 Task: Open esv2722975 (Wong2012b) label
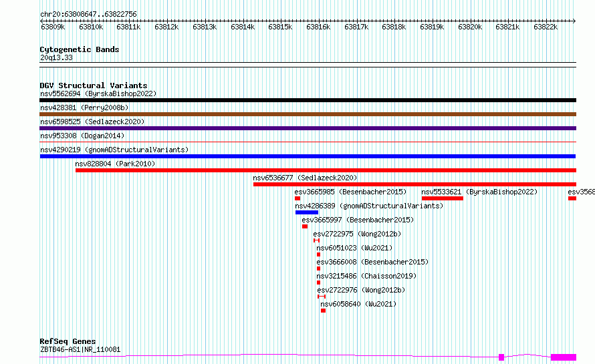[357, 234]
